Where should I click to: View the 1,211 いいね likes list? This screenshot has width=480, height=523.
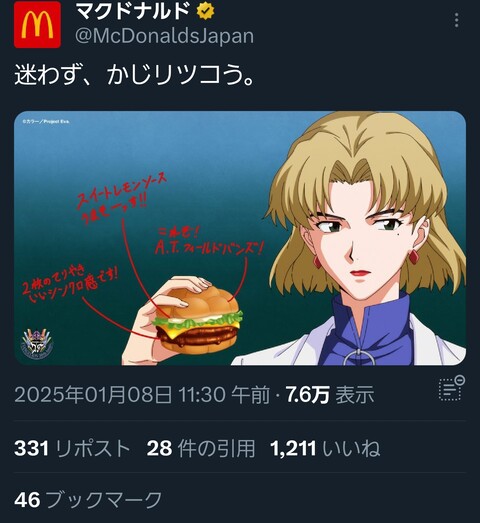tap(325, 448)
